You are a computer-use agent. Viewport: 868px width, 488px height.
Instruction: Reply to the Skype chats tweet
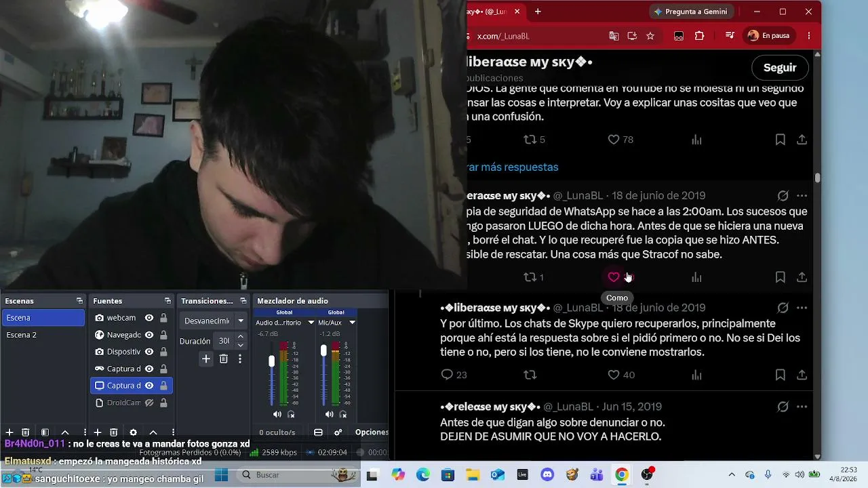454,375
